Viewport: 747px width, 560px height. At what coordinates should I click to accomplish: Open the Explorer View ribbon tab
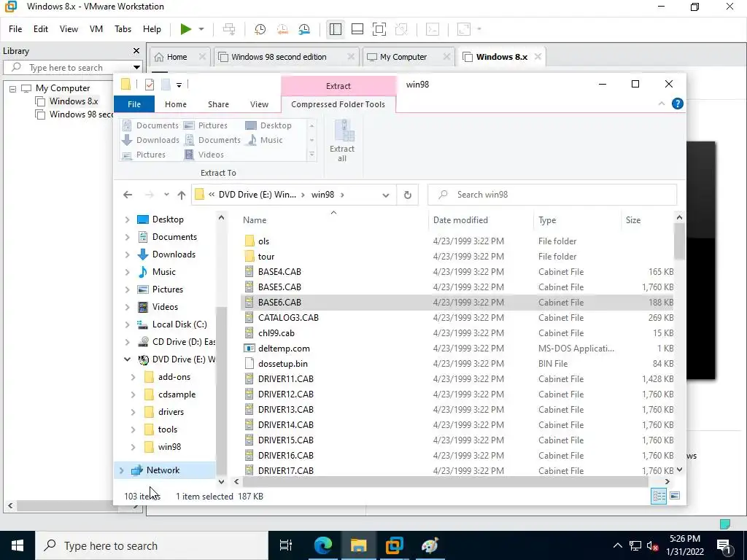pyautogui.click(x=259, y=104)
